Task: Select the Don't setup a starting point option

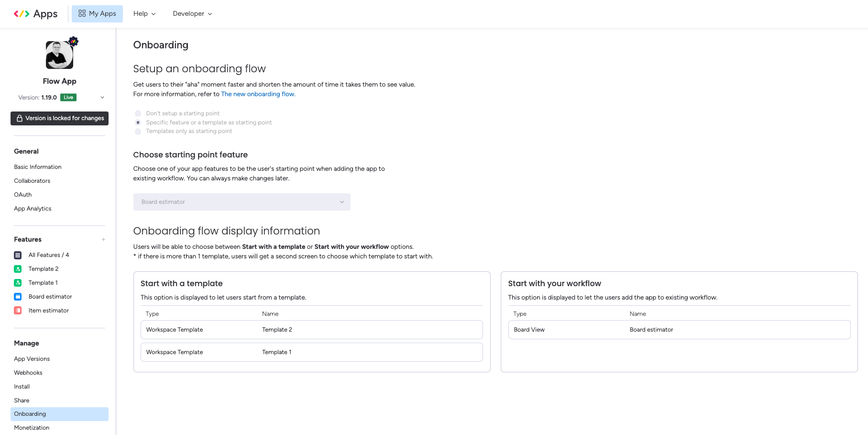Action: click(138, 113)
